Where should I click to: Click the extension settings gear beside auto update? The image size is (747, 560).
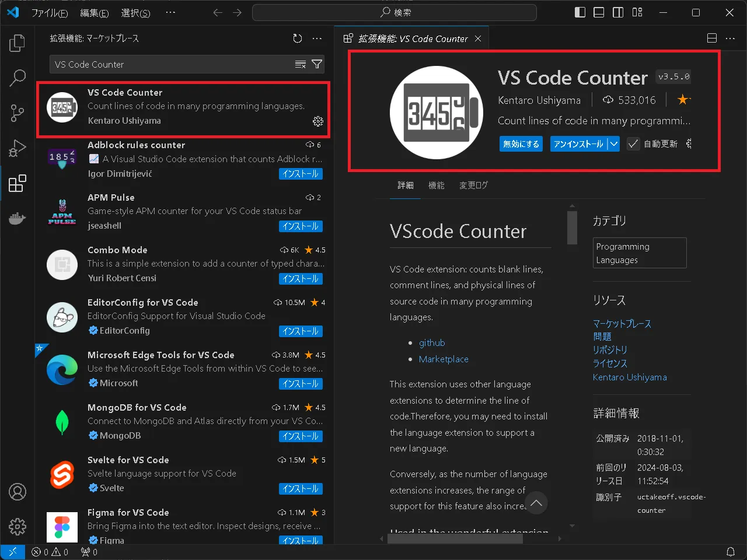689,143
